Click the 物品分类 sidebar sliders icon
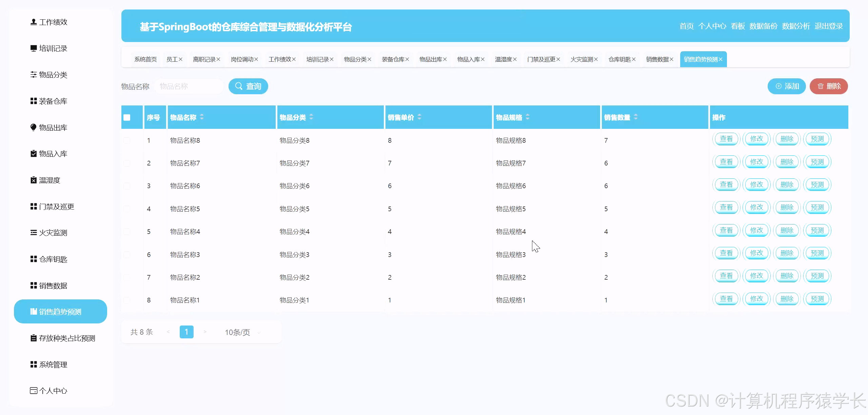Screen dimensions: 868x415 click(33, 75)
